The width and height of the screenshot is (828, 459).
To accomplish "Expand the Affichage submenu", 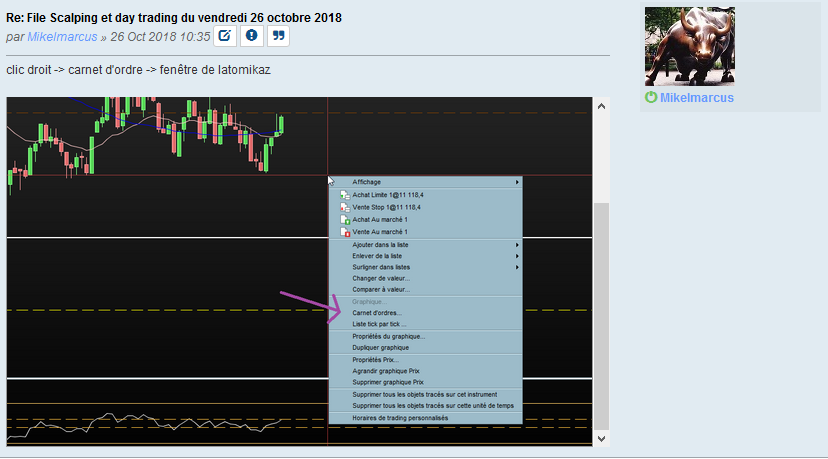I will (x=426, y=182).
